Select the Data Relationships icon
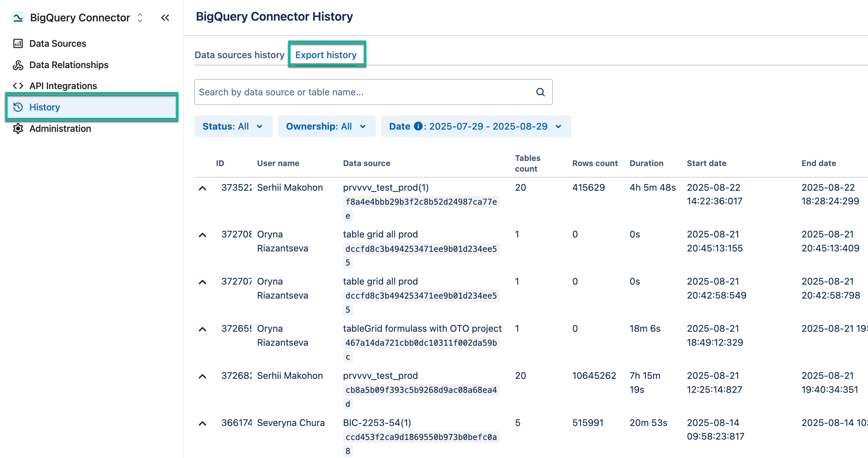Image resolution: width=868 pixels, height=458 pixels. pos(18,65)
